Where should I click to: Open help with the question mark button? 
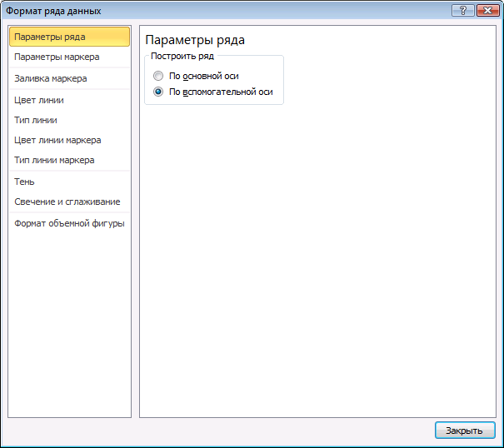click(463, 11)
